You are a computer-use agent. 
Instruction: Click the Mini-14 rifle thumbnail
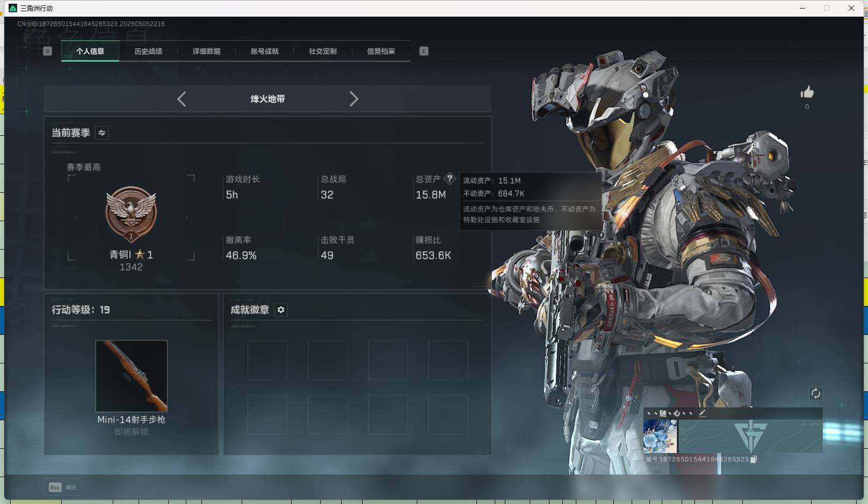click(132, 376)
